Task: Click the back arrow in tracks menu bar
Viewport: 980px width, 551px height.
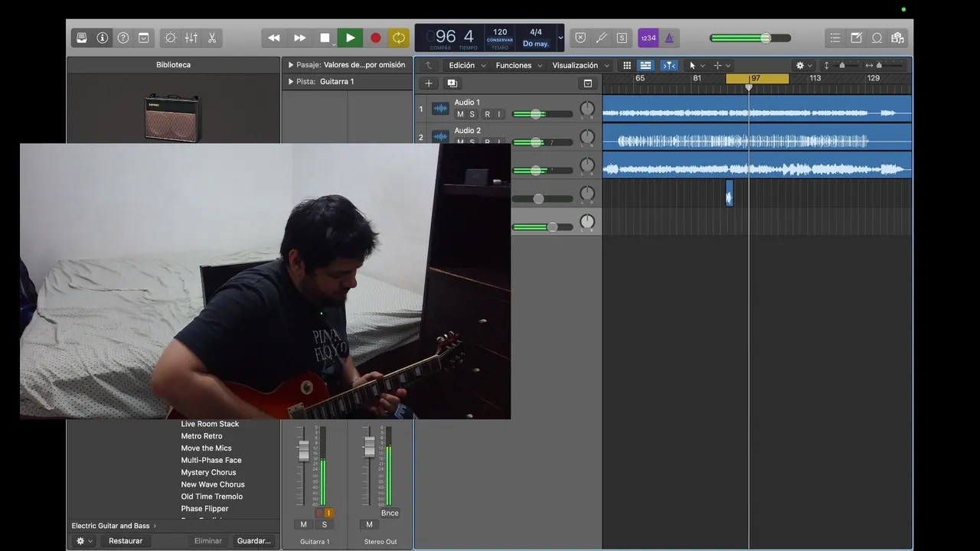Action: point(429,65)
